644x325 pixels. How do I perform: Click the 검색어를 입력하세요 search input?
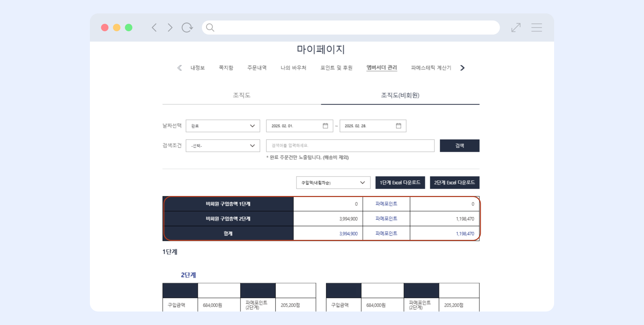(350, 146)
